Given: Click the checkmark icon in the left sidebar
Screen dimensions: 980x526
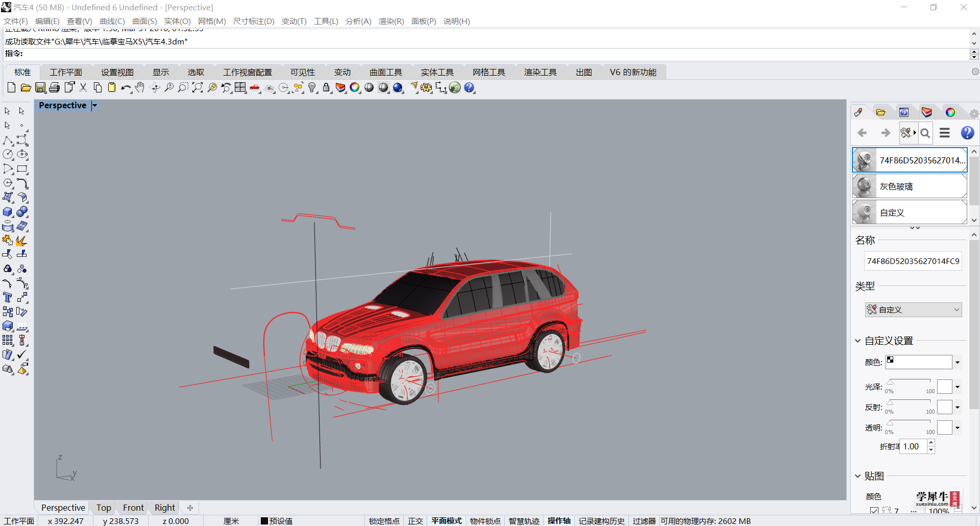Looking at the screenshot, I should [22, 354].
